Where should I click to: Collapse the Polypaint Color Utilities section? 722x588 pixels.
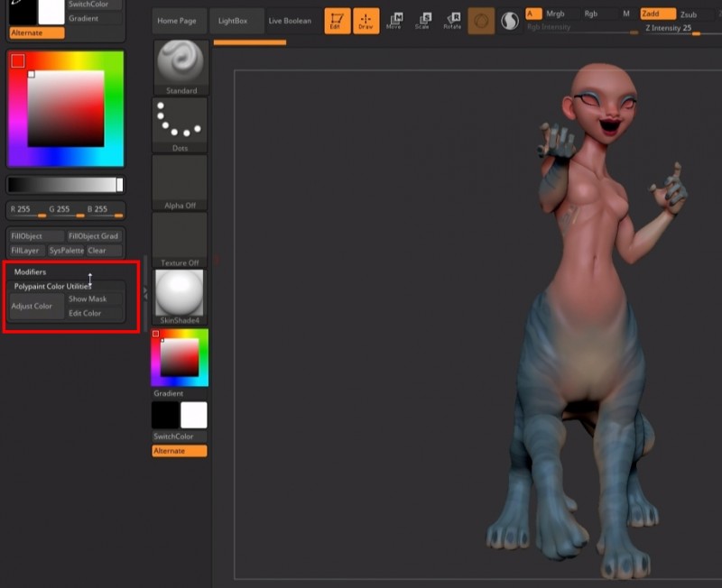[x=52, y=286]
